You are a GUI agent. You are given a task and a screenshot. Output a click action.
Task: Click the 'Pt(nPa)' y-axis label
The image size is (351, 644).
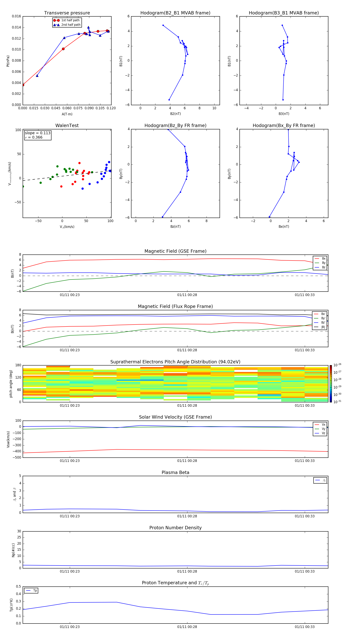[8, 61]
